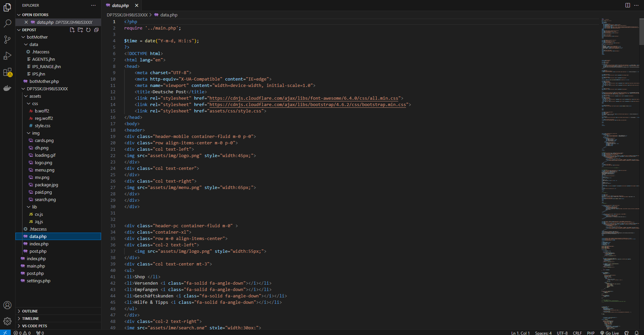
Task: Collapse all folders in explorer
Action: (x=96, y=30)
